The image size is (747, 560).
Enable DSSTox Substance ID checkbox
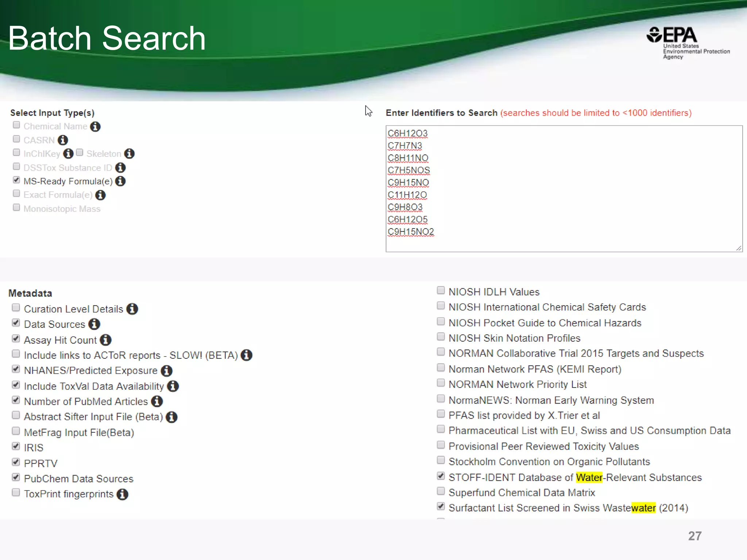pyautogui.click(x=16, y=166)
